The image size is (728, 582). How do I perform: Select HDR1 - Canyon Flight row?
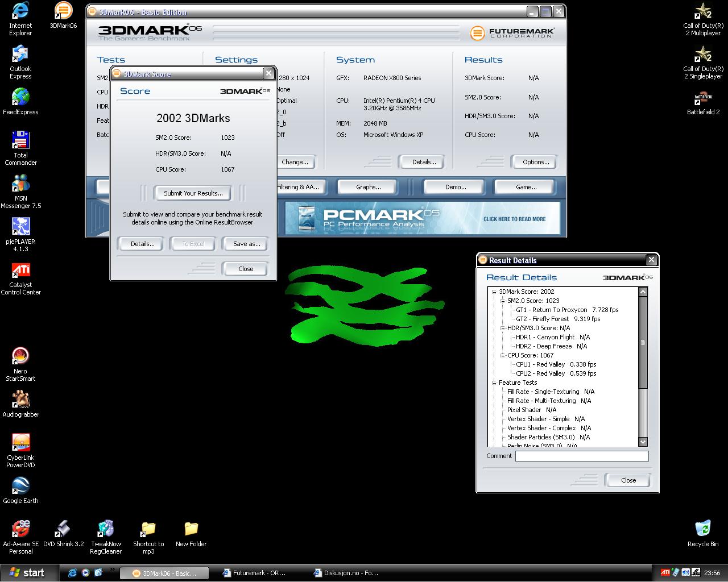tap(553, 337)
